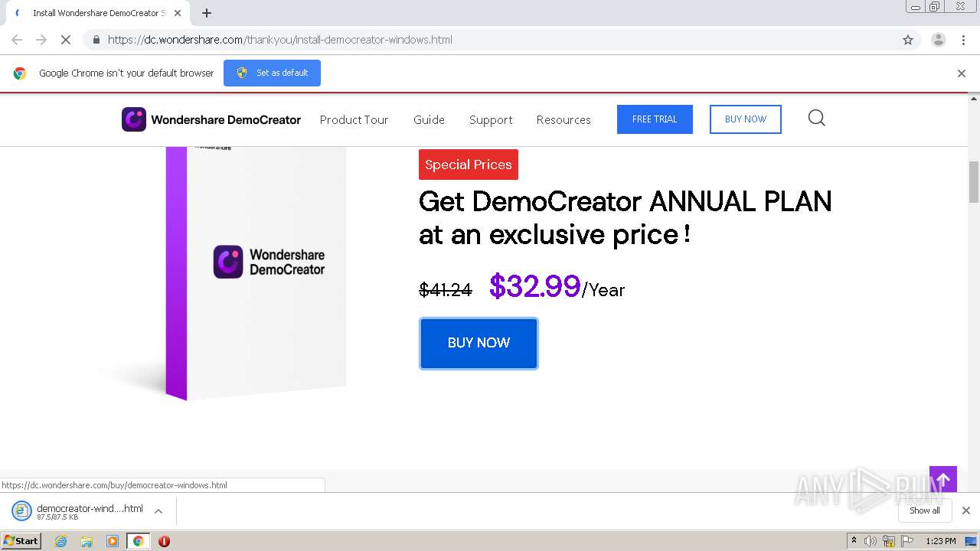The image size is (980, 551).
Task: Open the Product Tour menu
Action: pyautogui.click(x=354, y=119)
